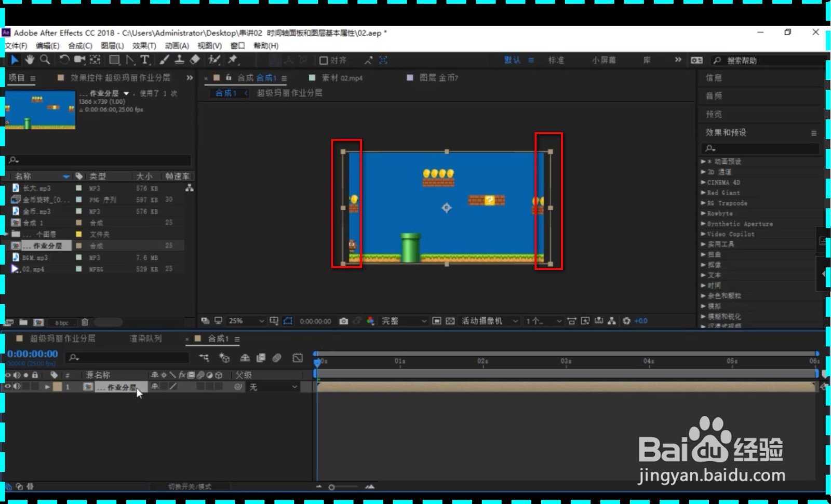The image size is (831, 504).
Task: Select the Rectangle shape tool
Action: 114,60
